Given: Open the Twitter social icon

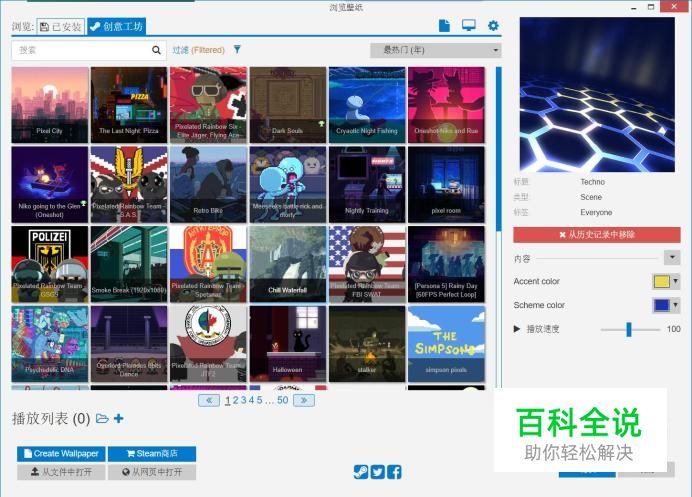Looking at the screenshot, I should pos(377,472).
